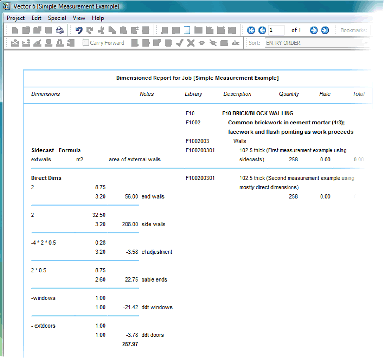384x361 pixels.
Task: Click the blue undo arrow icon
Action: 79,30
